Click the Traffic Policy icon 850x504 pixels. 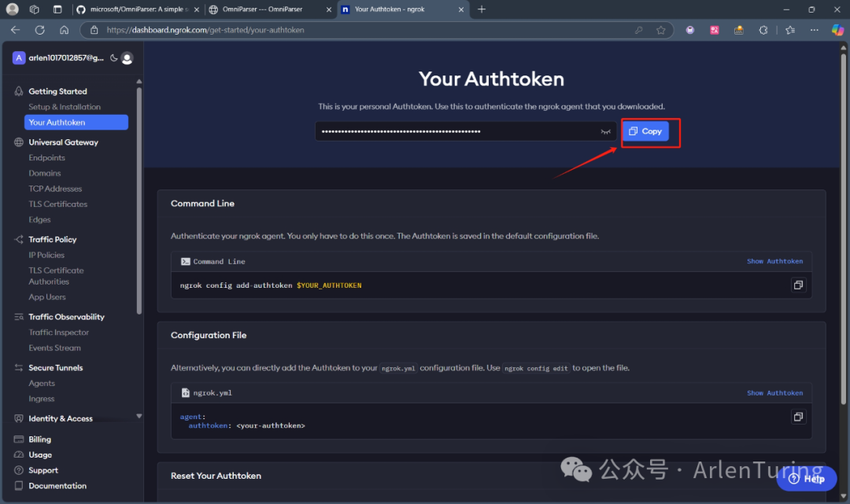(x=18, y=239)
